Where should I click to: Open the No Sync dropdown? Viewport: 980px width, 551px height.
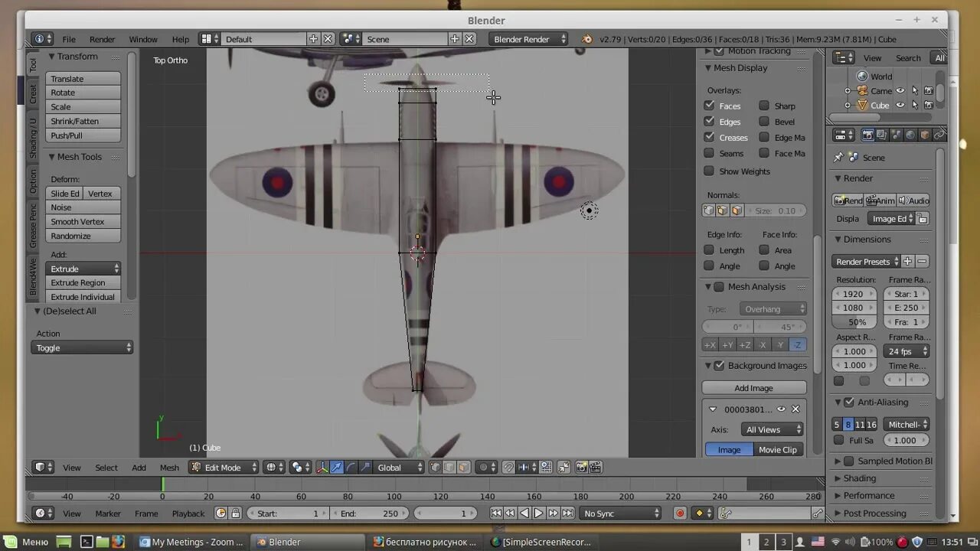click(620, 514)
